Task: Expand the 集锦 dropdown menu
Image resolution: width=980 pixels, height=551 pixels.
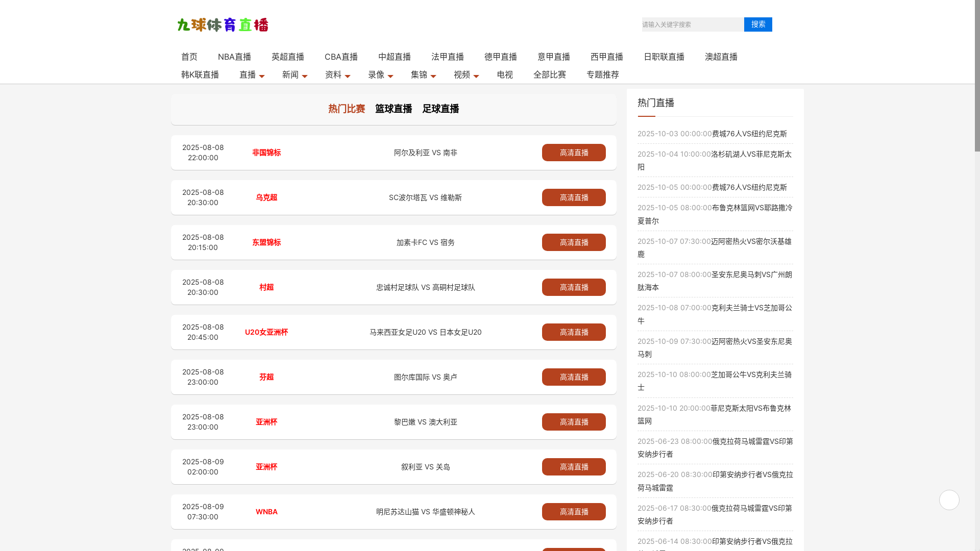Action: point(423,74)
